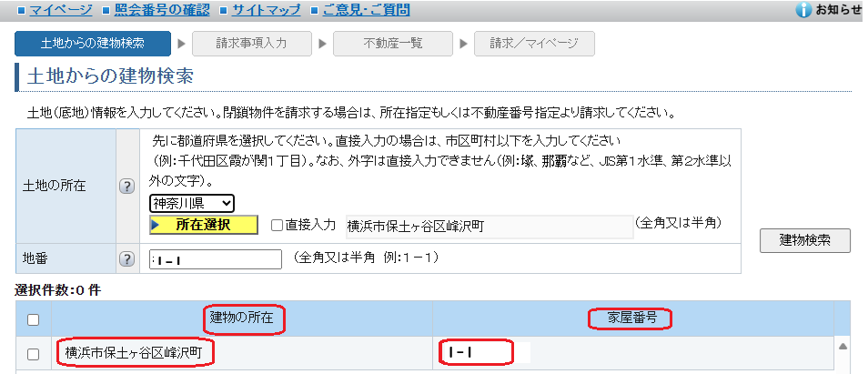
Task: Click the 地番 input field
Action: pos(216,259)
